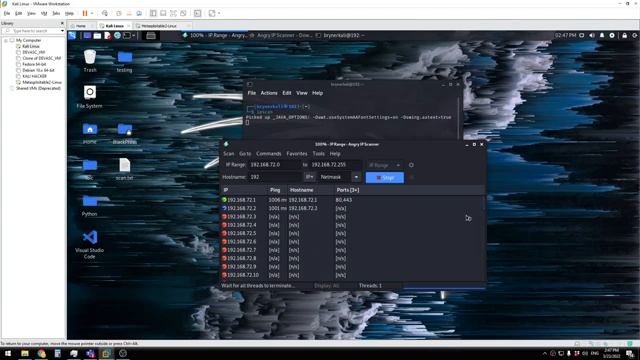640x360 pixels.
Task: Switch to the Home tab in VMware
Action: tap(81, 26)
